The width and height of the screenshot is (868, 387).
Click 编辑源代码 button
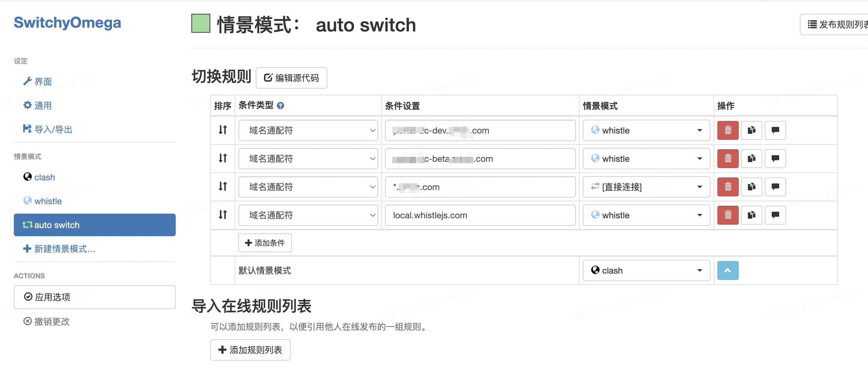[292, 78]
